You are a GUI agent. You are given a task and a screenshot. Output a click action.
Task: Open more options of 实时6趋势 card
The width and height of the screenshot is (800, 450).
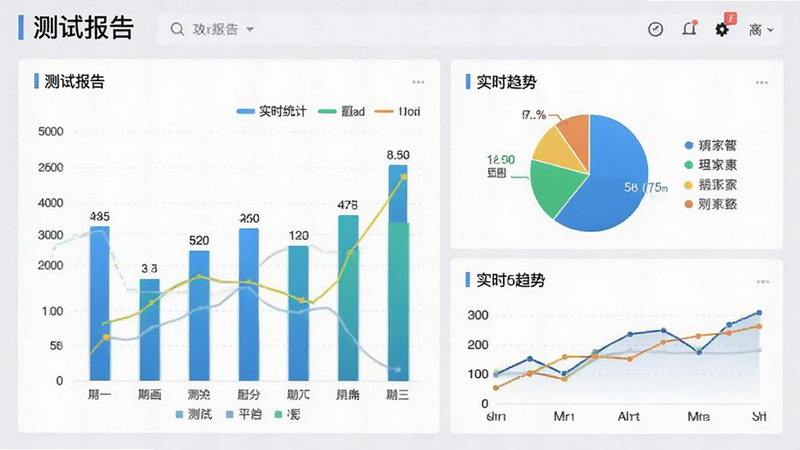tap(763, 281)
